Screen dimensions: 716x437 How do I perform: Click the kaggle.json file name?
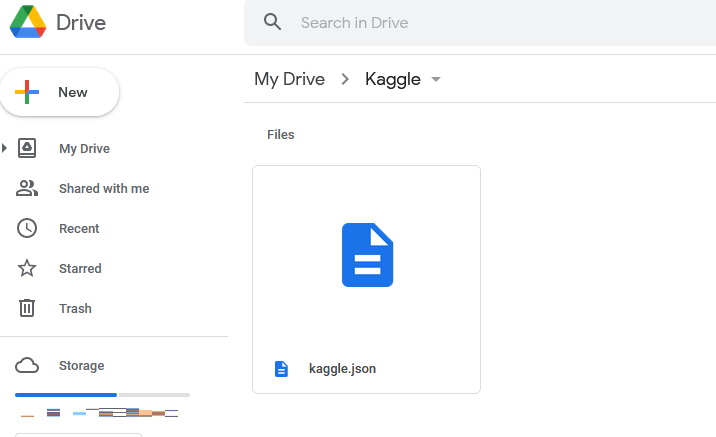tap(342, 369)
